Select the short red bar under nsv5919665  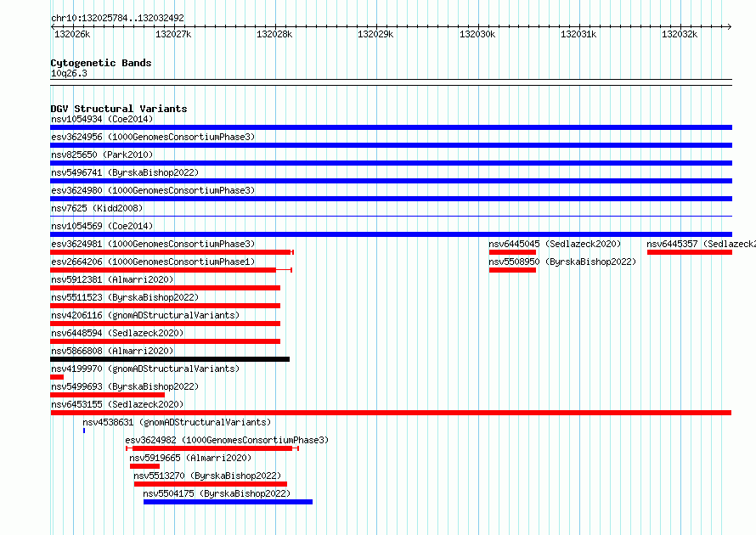(x=144, y=466)
